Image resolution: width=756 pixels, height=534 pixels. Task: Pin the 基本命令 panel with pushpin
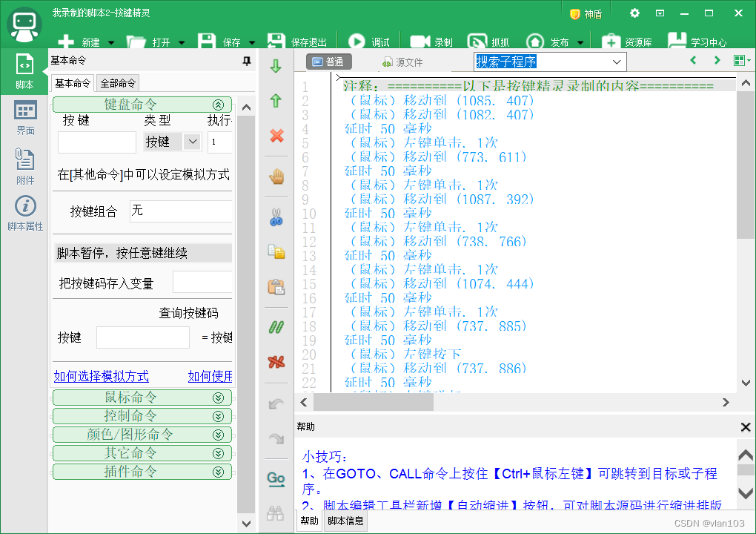pos(246,61)
